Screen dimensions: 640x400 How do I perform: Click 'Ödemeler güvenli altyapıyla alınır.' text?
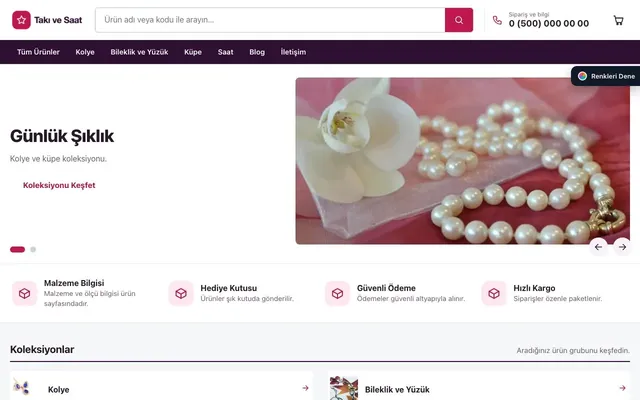pyautogui.click(x=411, y=299)
